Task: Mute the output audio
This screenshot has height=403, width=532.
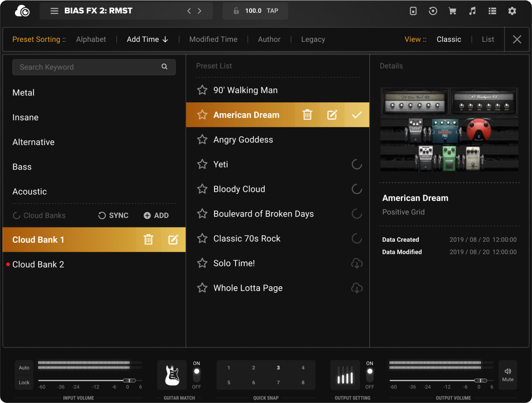Action: click(508, 375)
